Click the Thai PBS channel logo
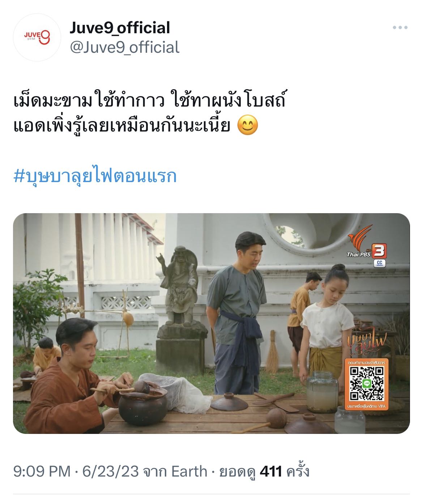The height and width of the screenshot is (504, 423). [x=367, y=242]
